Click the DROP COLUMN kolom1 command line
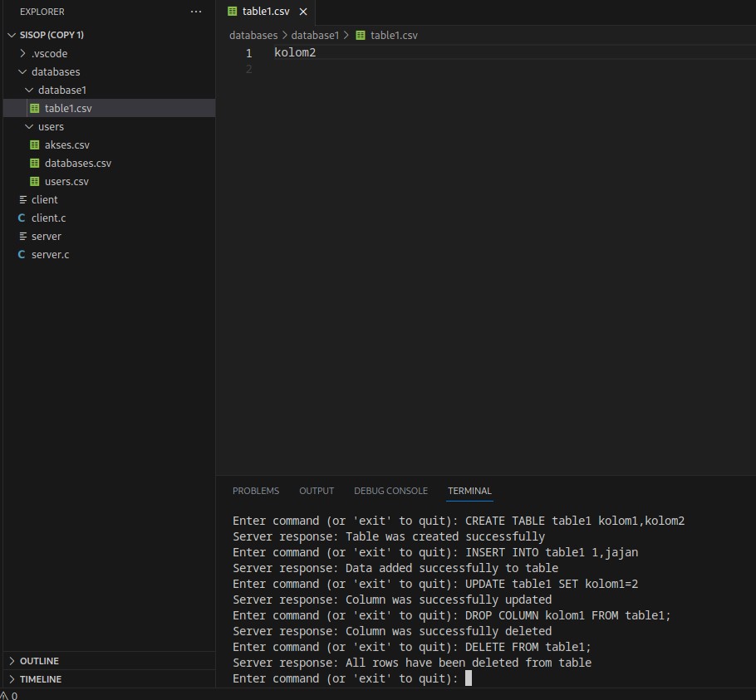Viewport: 756px width, 700px height. pyautogui.click(x=452, y=615)
